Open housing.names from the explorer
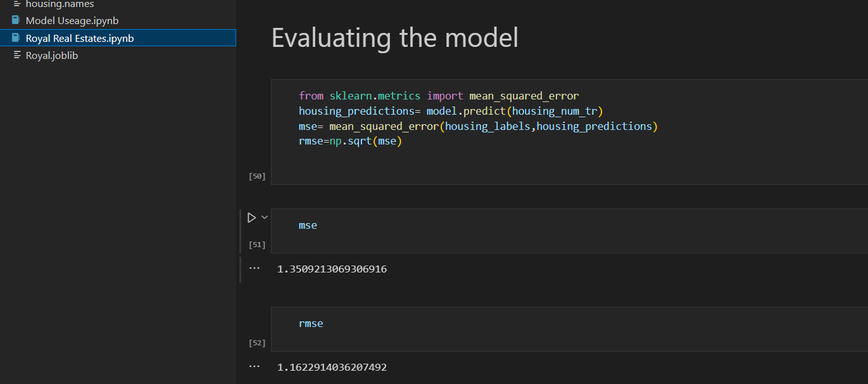 [57, 4]
